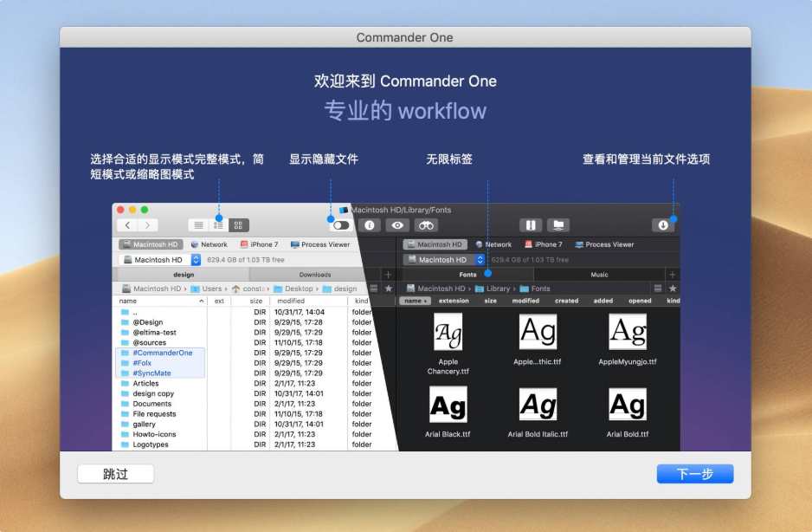Open the download queue arrow icon
Viewport: 812px width, 532px height.
tap(663, 225)
